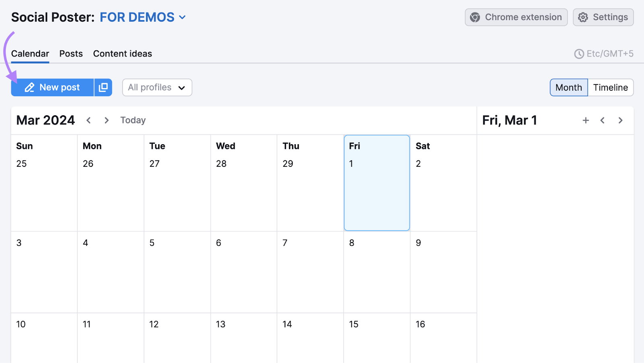
Task: Switch view to Timeline
Action: pyautogui.click(x=610, y=87)
